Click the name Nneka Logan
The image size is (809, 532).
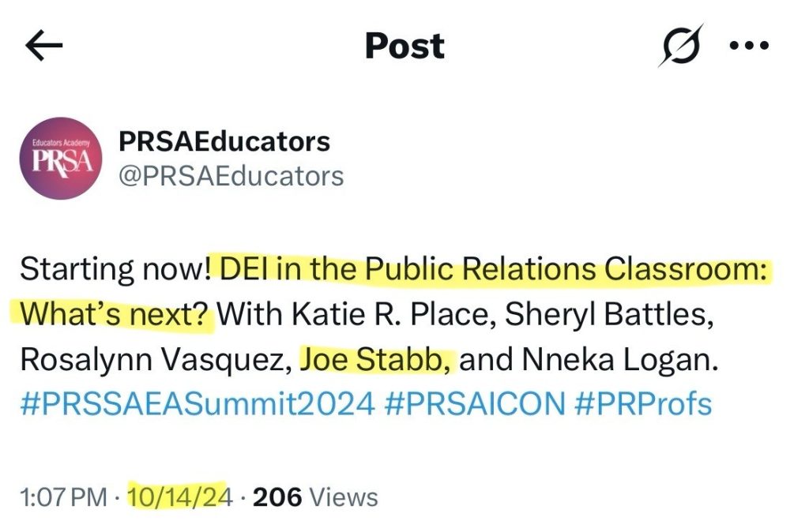click(x=619, y=359)
